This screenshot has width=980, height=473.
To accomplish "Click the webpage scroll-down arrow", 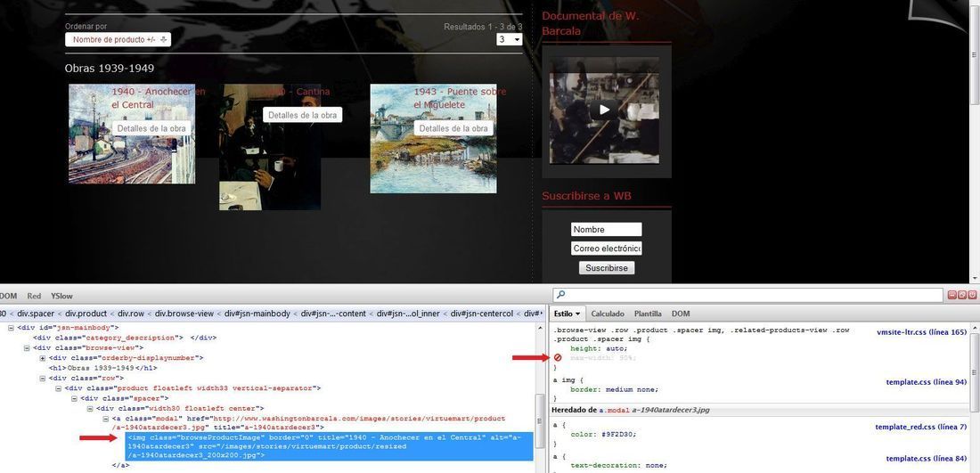I will (975, 278).
